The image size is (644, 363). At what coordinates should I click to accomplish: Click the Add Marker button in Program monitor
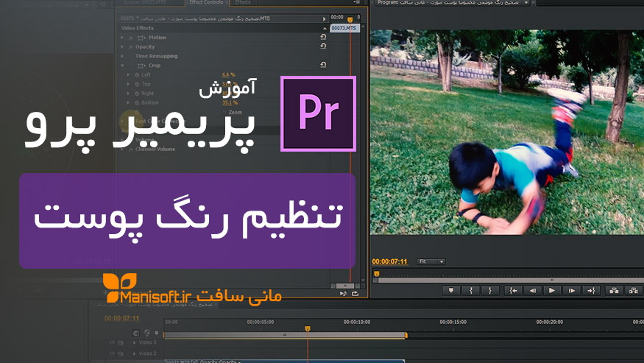(451, 291)
